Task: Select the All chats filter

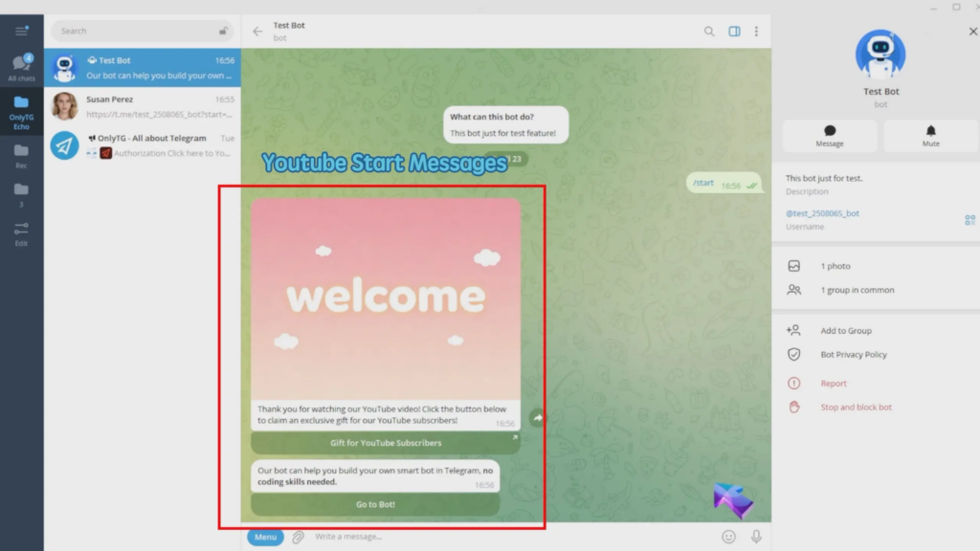Action: (21, 65)
